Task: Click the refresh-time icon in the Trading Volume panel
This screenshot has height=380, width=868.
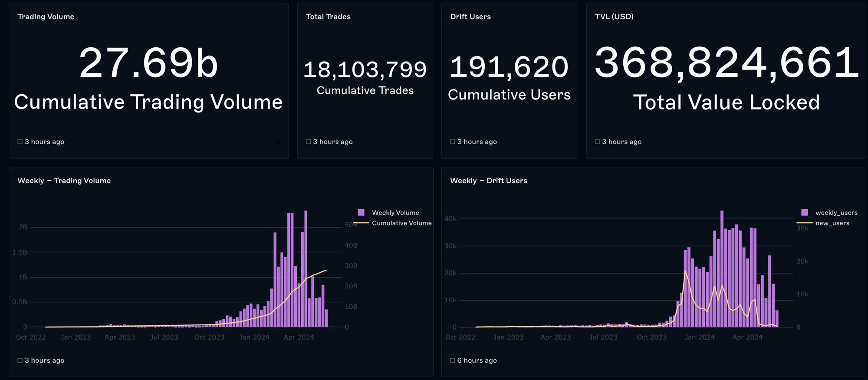Action: (20, 142)
